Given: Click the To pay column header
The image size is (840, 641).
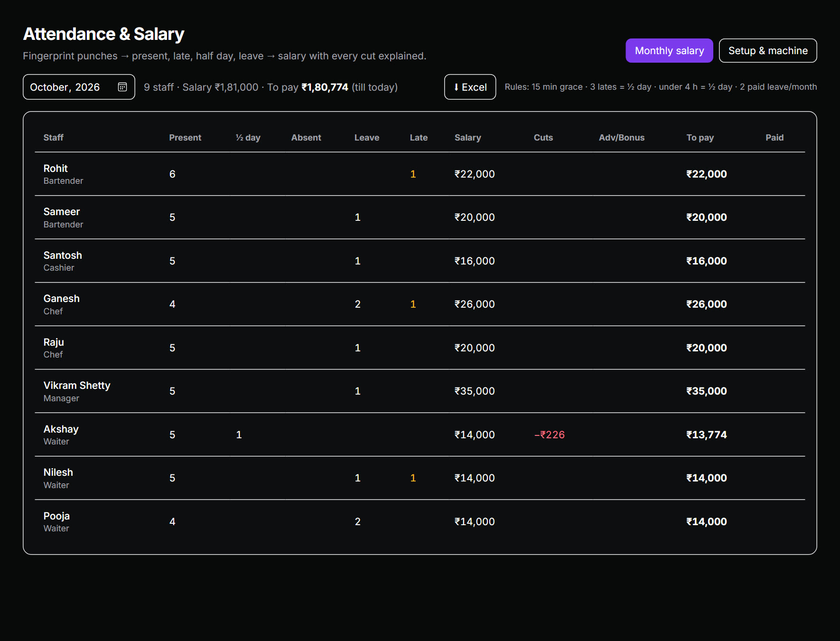Looking at the screenshot, I should pyautogui.click(x=700, y=138).
